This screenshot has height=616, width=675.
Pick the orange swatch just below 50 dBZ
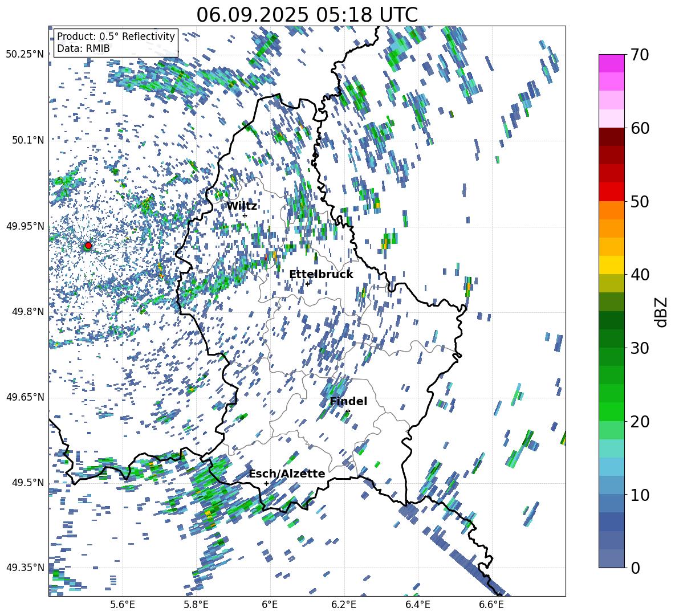click(611, 210)
